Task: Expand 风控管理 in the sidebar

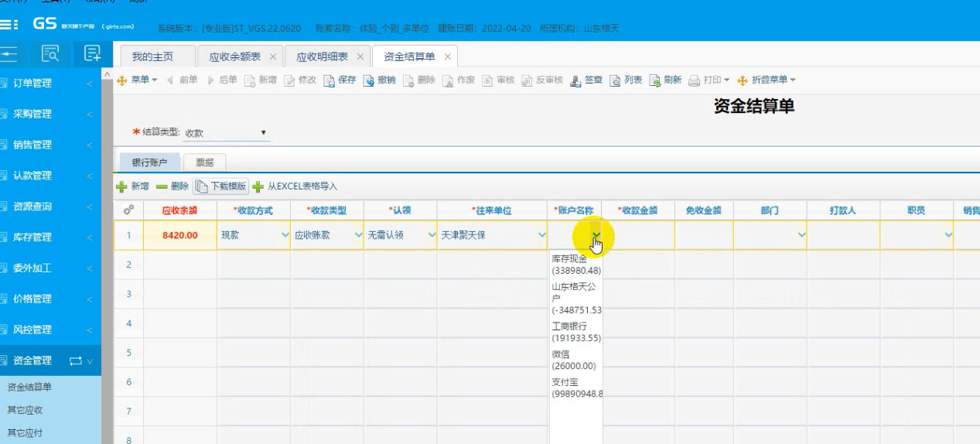Action: click(x=50, y=330)
